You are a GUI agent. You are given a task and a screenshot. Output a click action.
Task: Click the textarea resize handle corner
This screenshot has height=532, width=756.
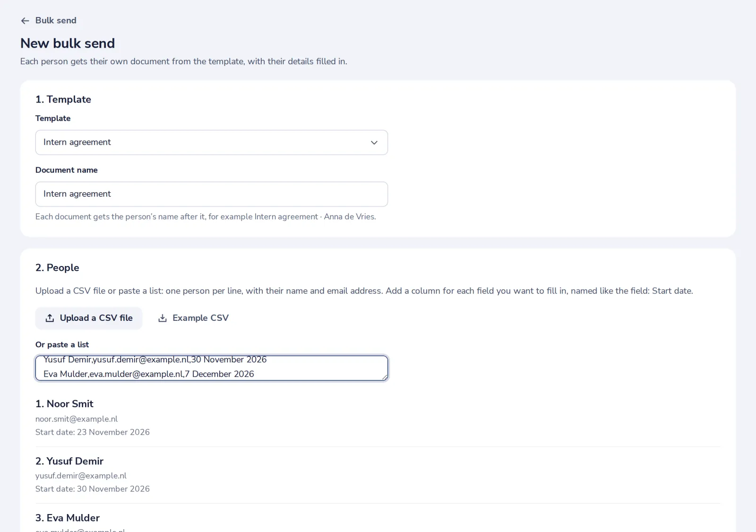pos(385,377)
